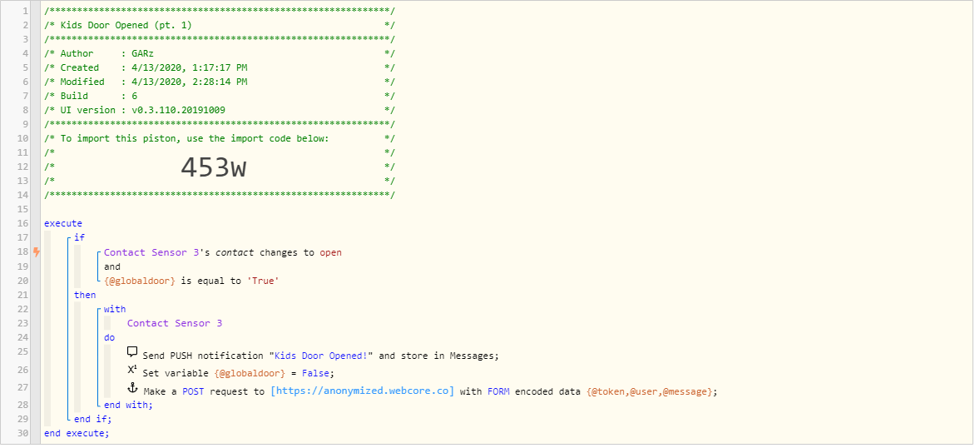Viewport: 980px width, 448px height.
Task: Click the Set variable X icon
Action: 132,370
